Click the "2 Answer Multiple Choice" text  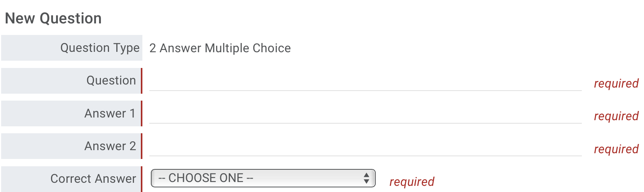tap(220, 48)
